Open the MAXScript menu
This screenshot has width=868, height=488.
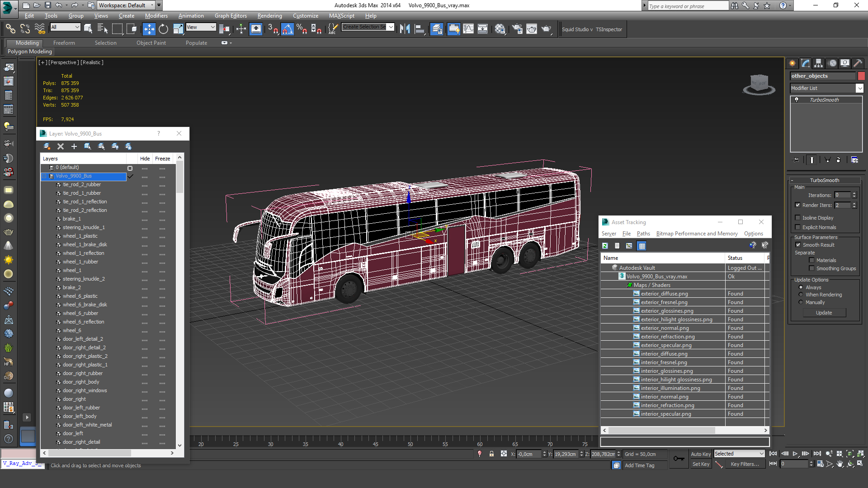coord(341,16)
